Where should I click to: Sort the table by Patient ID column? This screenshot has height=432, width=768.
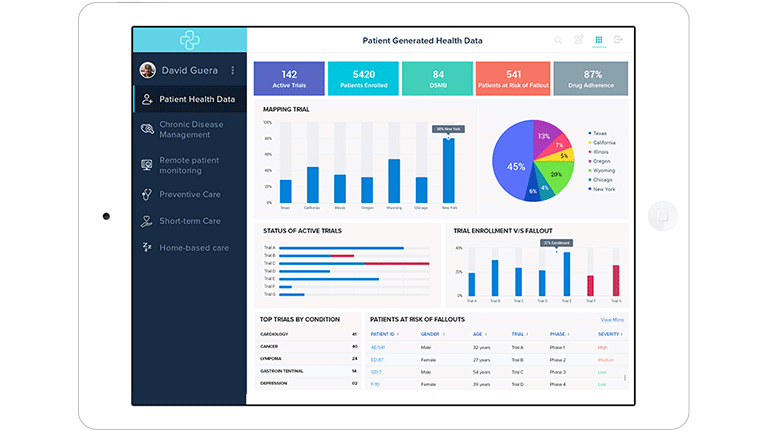point(384,334)
